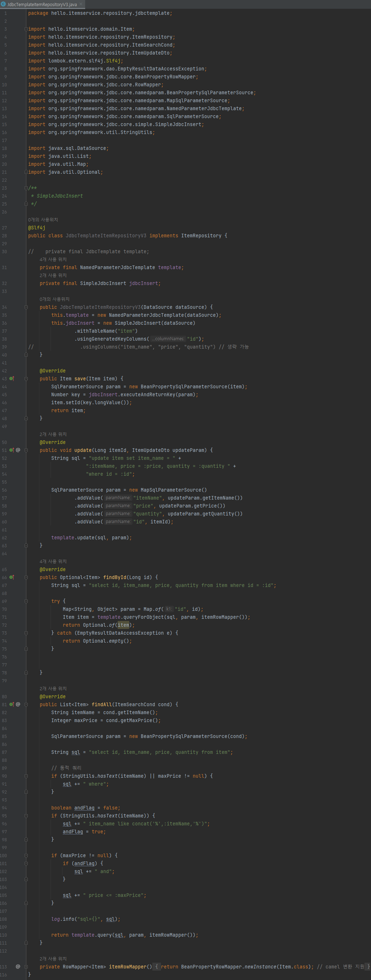Viewport: 371px width, 980px height.
Task: Click the columnNames inlay hint in usingGeneratedKeyColumns
Action: [168, 338]
